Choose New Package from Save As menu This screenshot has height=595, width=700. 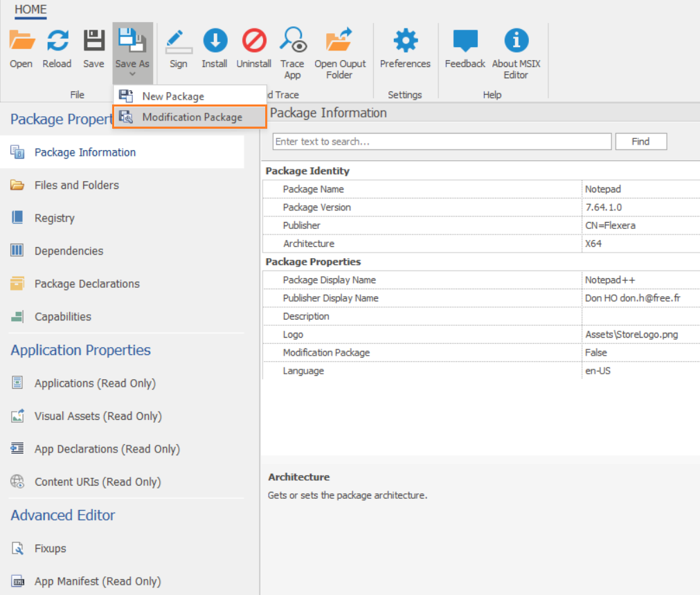(190, 96)
